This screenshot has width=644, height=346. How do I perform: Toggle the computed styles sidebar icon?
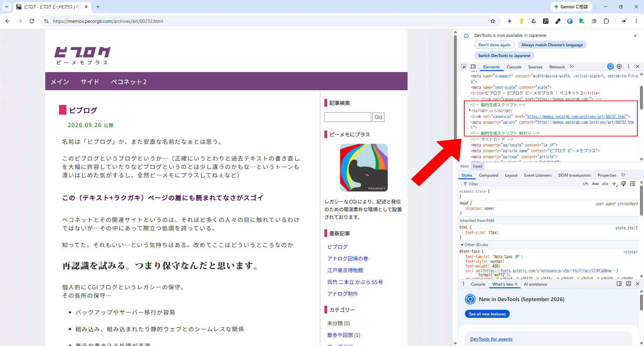click(x=633, y=184)
